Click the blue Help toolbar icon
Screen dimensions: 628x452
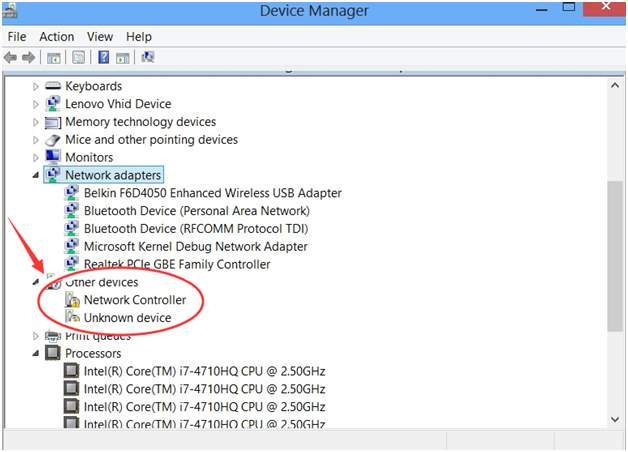[103, 58]
